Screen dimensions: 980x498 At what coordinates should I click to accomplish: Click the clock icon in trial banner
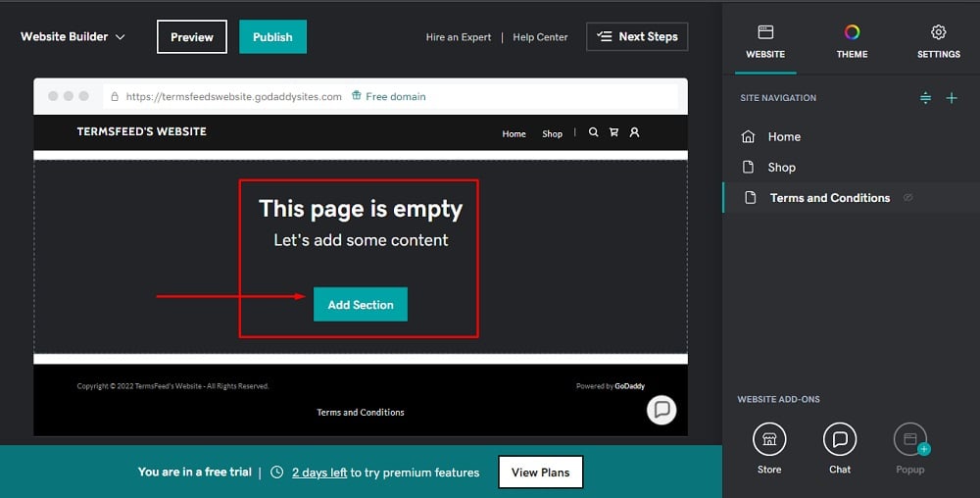click(x=277, y=473)
